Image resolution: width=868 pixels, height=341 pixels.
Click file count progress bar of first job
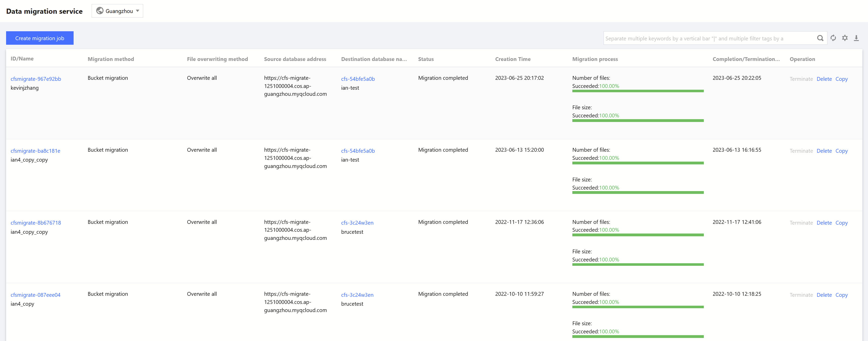tap(638, 91)
